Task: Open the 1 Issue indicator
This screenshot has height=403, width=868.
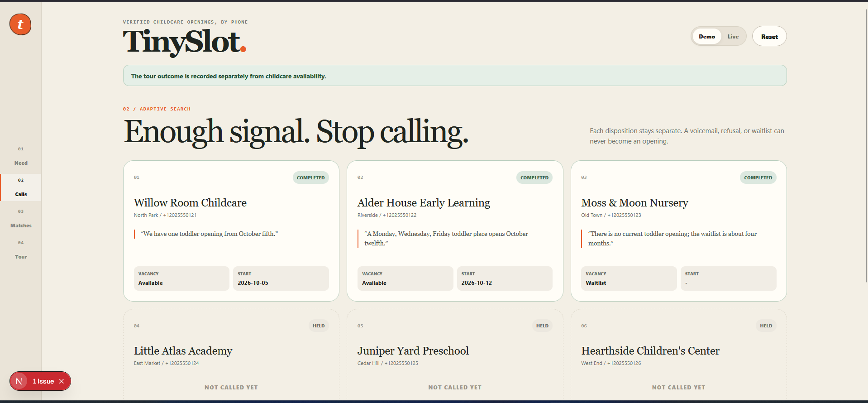Action: (43, 381)
